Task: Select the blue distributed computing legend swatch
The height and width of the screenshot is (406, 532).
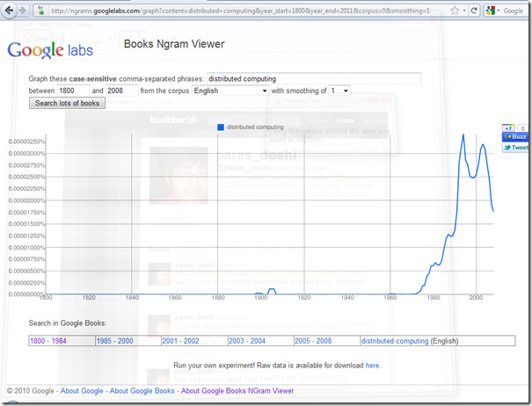Action: (x=221, y=127)
